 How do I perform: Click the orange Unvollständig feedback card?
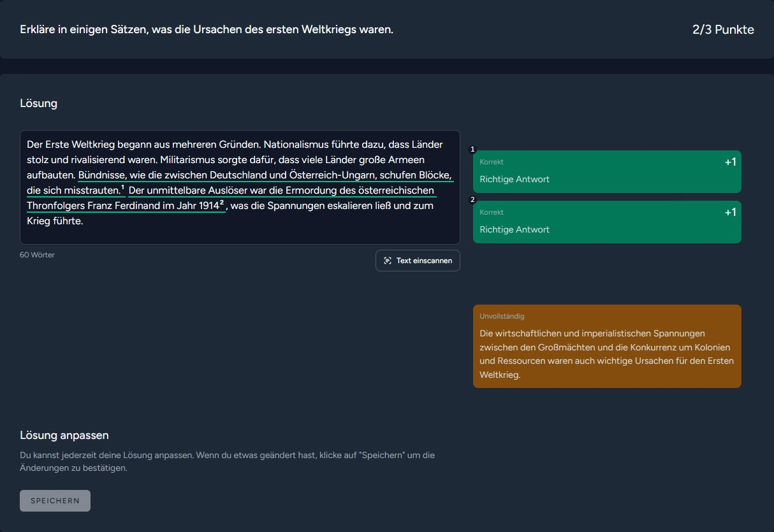click(x=606, y=346)
